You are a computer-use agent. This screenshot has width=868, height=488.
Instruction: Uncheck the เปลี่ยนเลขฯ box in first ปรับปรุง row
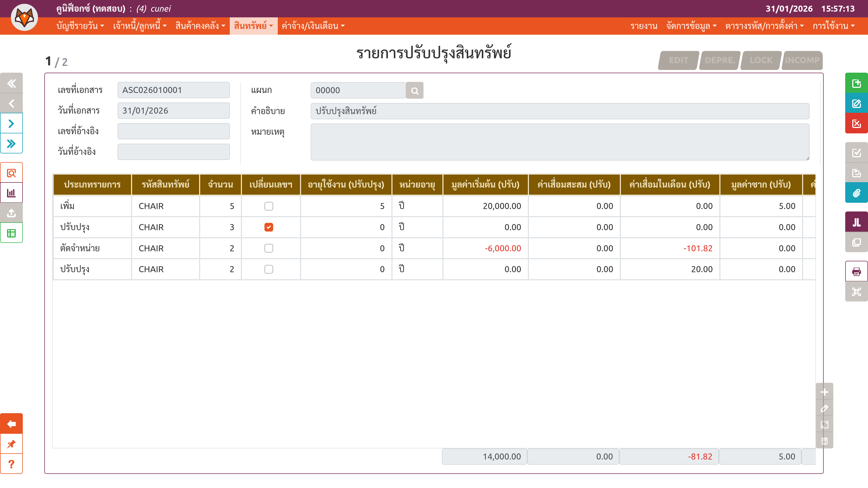coord(269,227)
